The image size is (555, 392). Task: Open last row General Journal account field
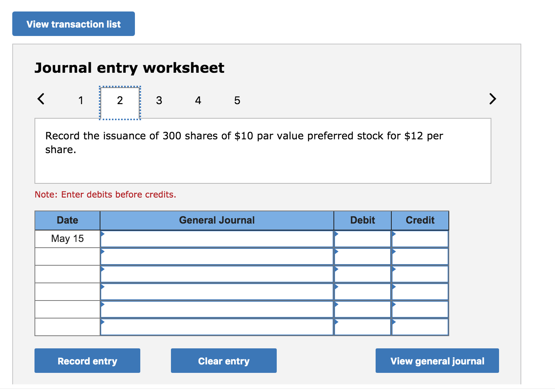pyautogui.click(x=217, y=327)
